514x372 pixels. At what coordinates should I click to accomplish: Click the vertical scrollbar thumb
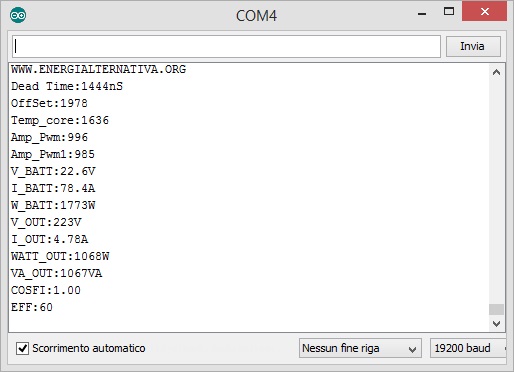[x=496, y=309]
